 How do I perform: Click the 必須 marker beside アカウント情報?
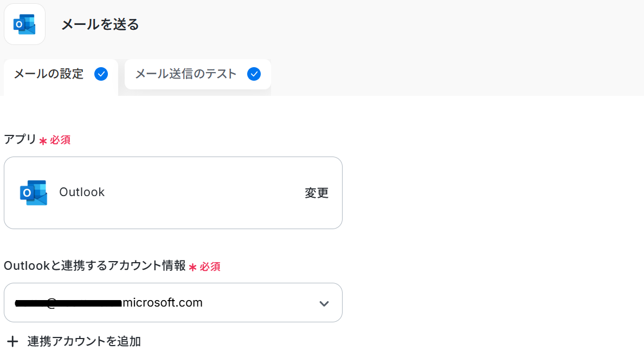pos(210,266)
